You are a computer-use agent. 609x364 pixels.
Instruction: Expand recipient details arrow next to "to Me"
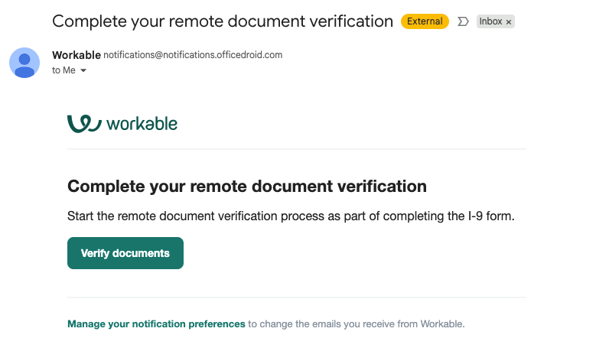pyautogui.click(x=83, y=70)
